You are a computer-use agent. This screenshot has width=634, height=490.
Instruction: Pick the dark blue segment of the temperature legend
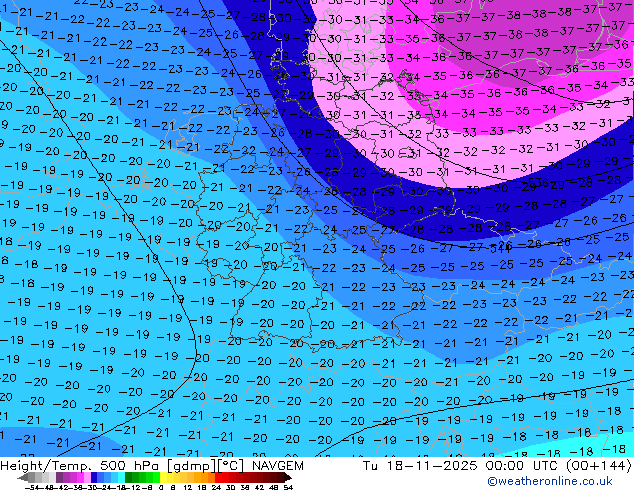point(94,478)
